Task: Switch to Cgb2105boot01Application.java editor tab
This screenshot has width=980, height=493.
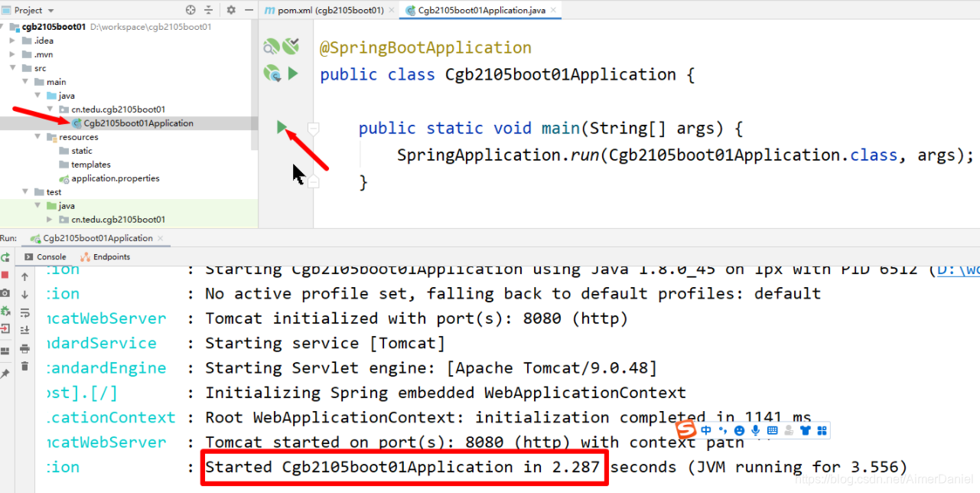Action: click(480, 11)
